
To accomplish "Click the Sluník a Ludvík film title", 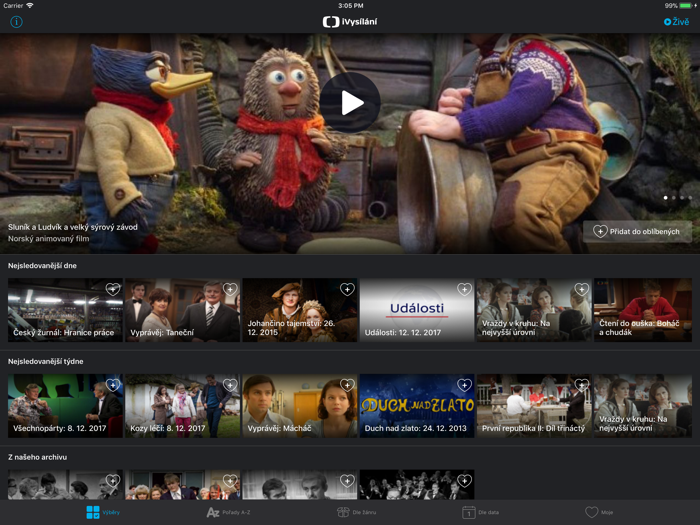I will coord(73,227).
